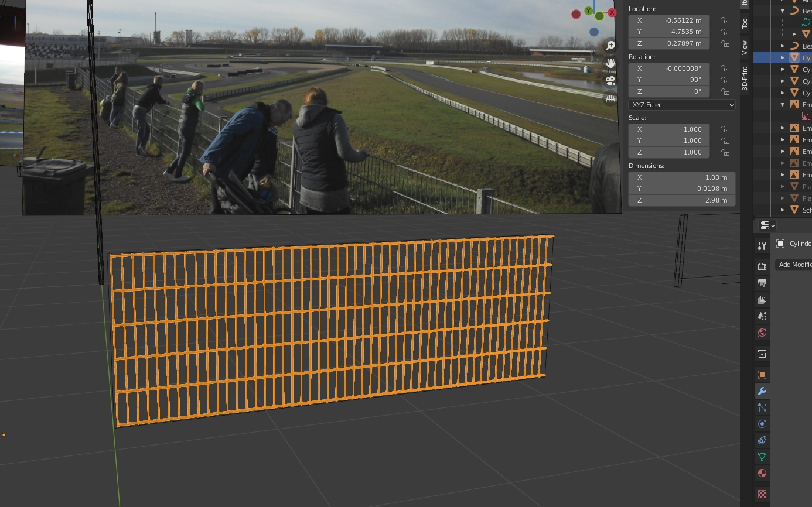This screenshot has width=812, height=507.
Task: Toggle the Scale Y lock
Action: [725, 141]
